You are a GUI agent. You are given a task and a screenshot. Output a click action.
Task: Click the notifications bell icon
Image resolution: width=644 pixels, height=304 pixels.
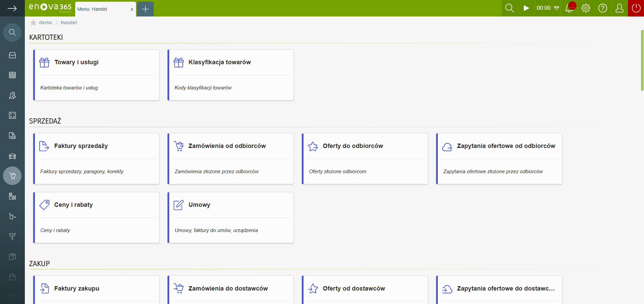569,8
